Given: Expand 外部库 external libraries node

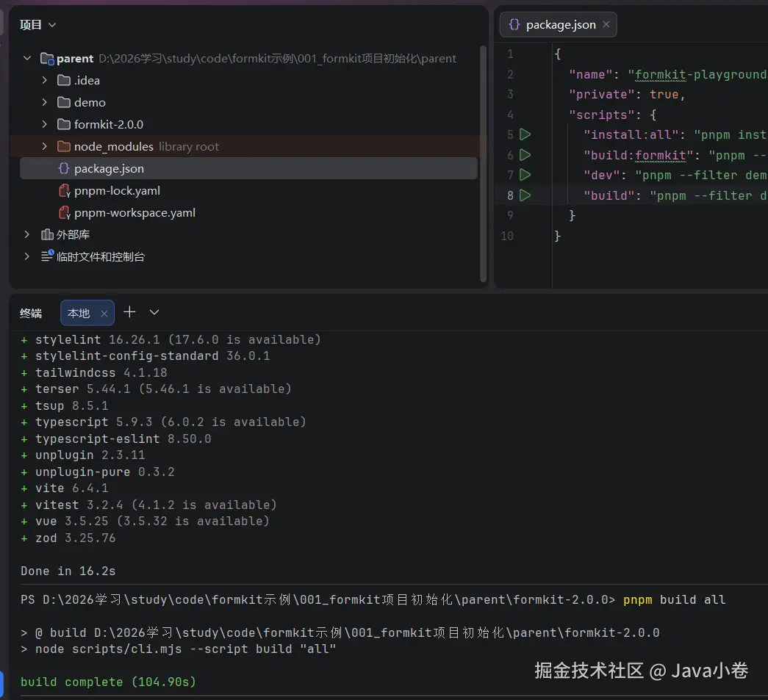Looking at the screenshot, I should pos(27,234).
